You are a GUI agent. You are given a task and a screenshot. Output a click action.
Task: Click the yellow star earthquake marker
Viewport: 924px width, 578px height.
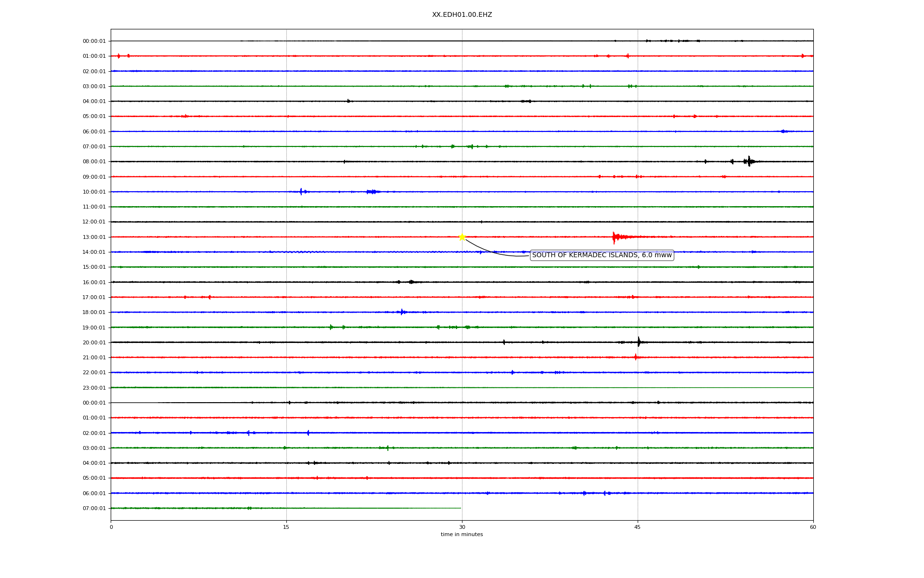click(462, 236)
